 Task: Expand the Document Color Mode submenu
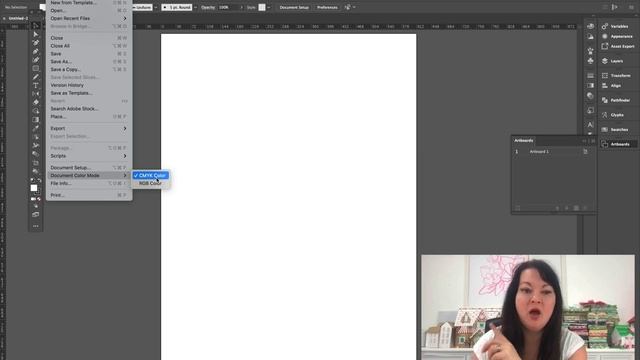89,176
